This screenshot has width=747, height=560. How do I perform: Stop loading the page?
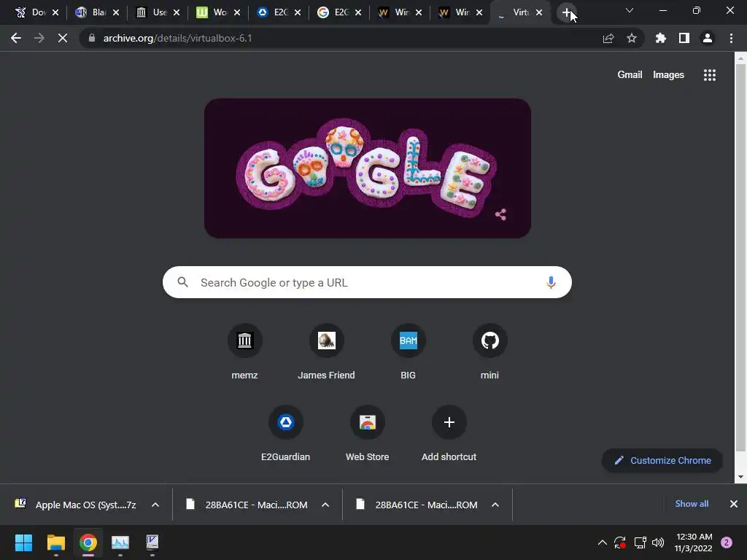(63, 38)
